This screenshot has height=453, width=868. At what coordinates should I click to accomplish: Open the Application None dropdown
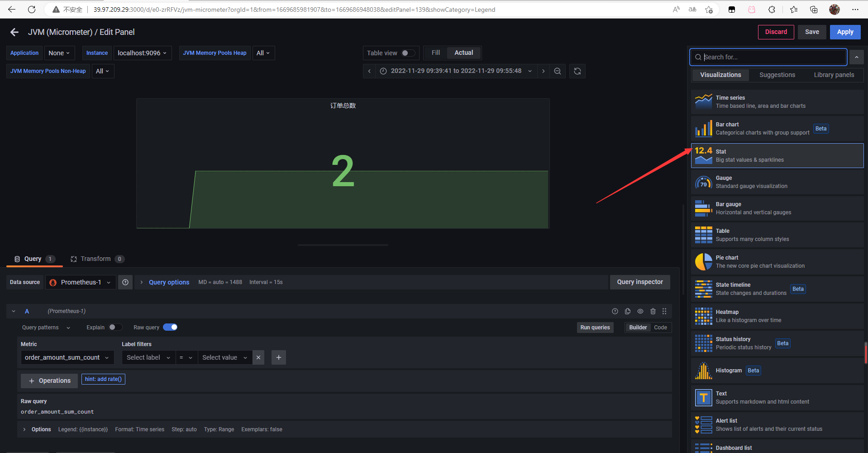pyautogui.click(x=59, y=53)
